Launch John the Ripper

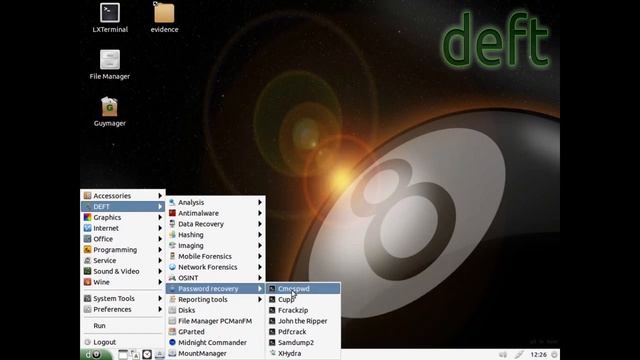(x=303, y=321)
